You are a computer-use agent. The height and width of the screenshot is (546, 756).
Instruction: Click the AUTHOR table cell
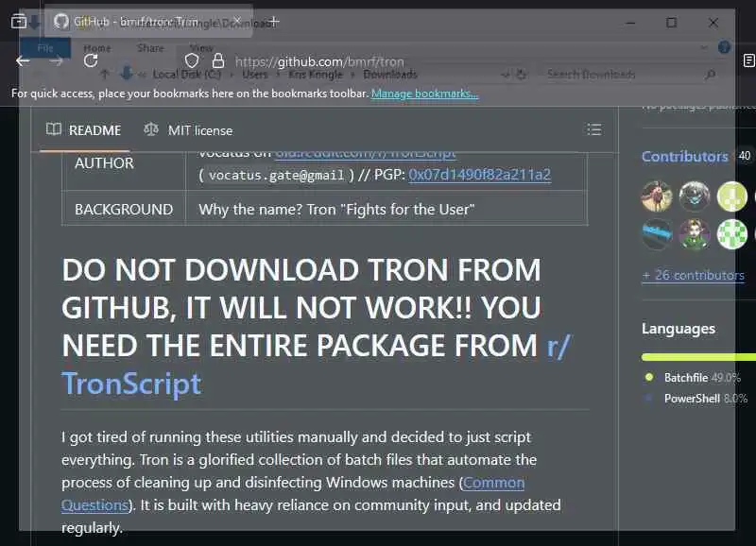[x=124, y=171]
